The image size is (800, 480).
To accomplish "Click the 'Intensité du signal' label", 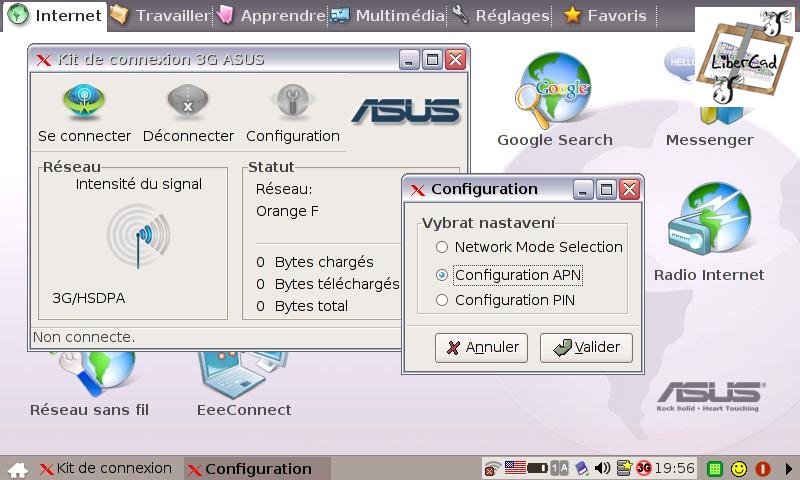I will (139, 184).
